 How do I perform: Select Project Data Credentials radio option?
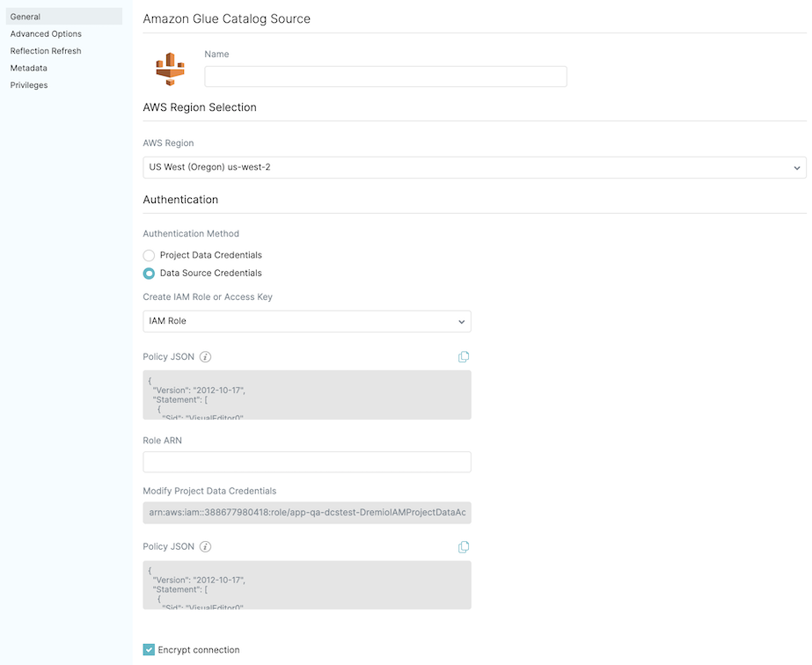(149, 255)
